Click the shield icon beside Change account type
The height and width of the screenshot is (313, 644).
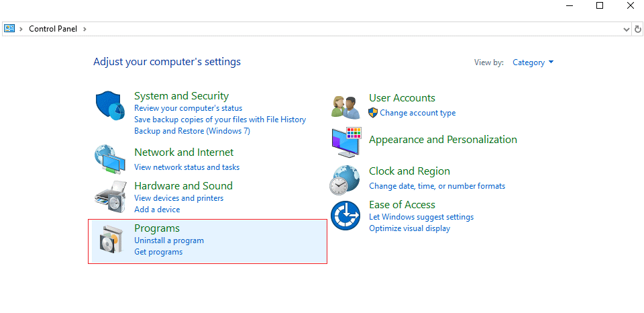coord(373,113)
